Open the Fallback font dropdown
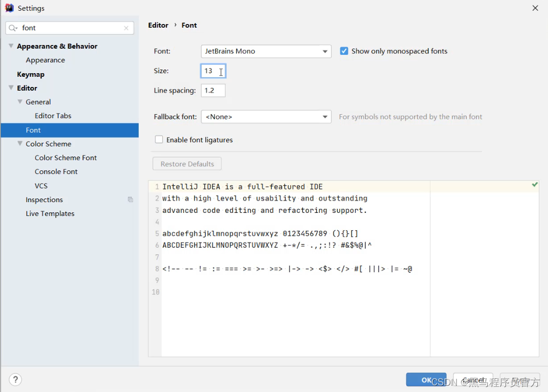The width and height of the screenshot is (548, 392). [325, 117]
